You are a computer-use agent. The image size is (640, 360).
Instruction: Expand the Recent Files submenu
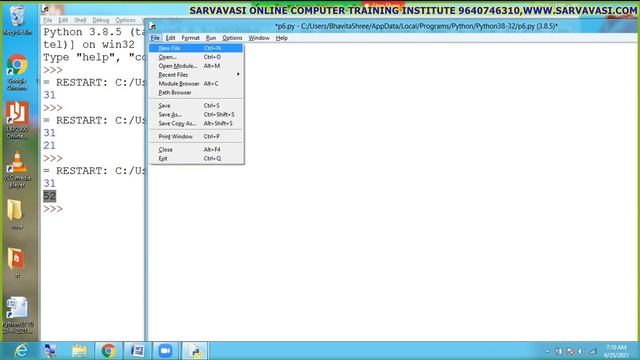click(x=196, y=75)
